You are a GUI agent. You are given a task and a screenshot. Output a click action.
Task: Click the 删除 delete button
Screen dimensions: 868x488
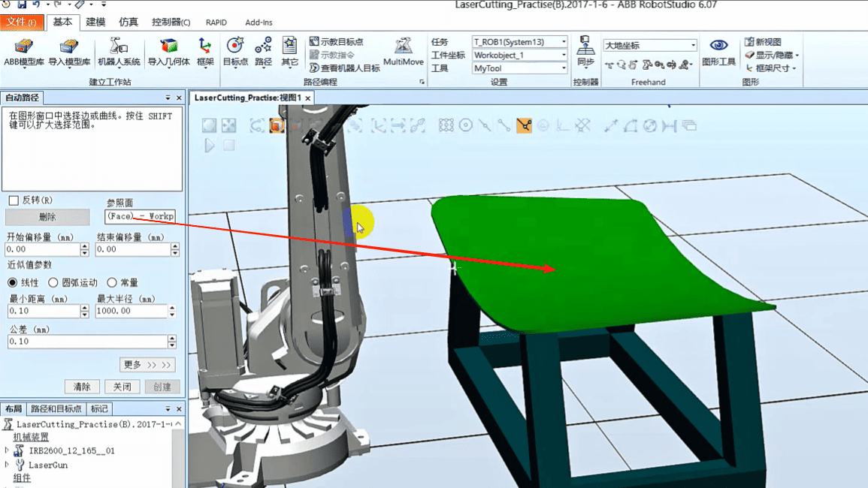point(47,217)
